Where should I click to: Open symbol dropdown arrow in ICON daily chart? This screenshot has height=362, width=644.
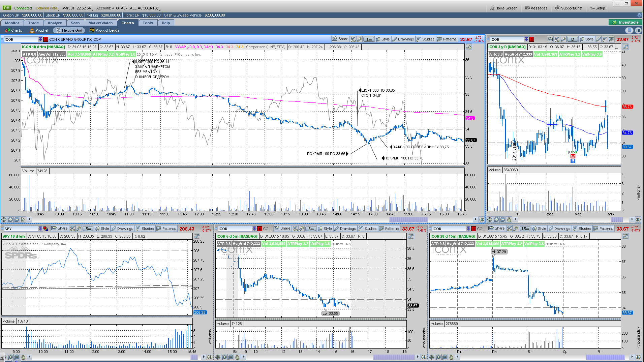[x=526, y=39]
